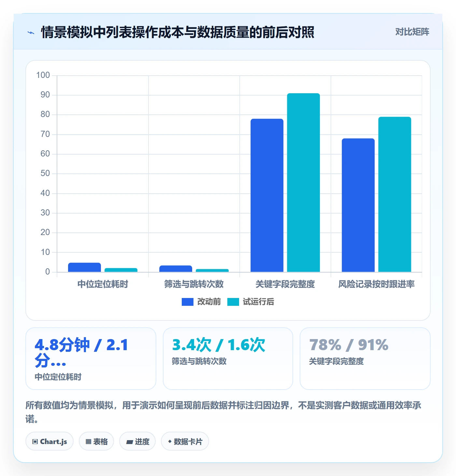Click the 进度 chip bar icon

coord(130,442)
